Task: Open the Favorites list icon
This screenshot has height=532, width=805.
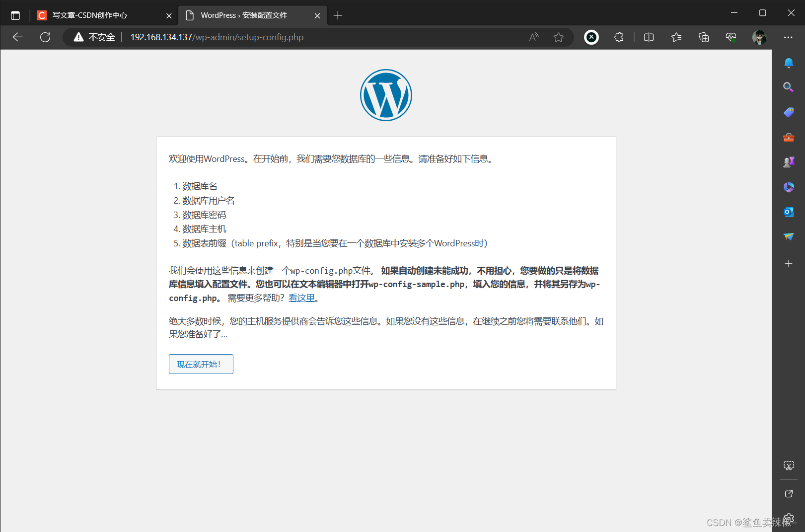Action: coord(676,37)
